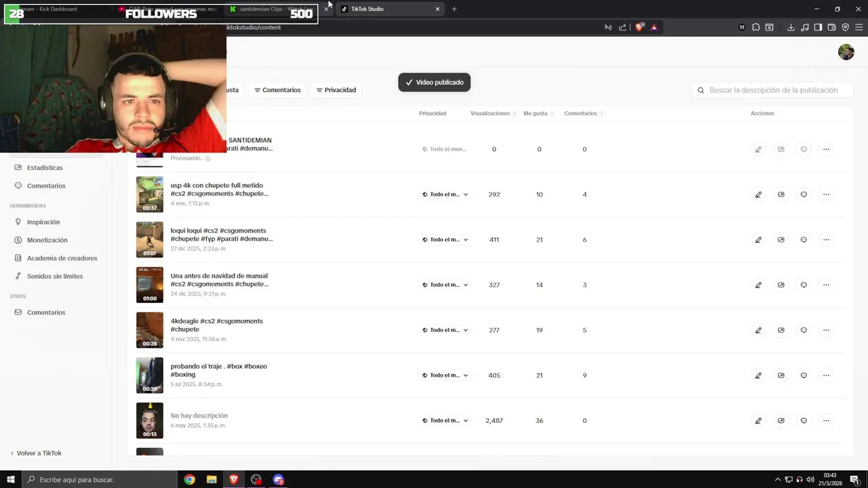Image resolution: width=868 pixels, height=488 pixels.
Task: Toggle the Brave sidebar panel
Action: [818, 27]
